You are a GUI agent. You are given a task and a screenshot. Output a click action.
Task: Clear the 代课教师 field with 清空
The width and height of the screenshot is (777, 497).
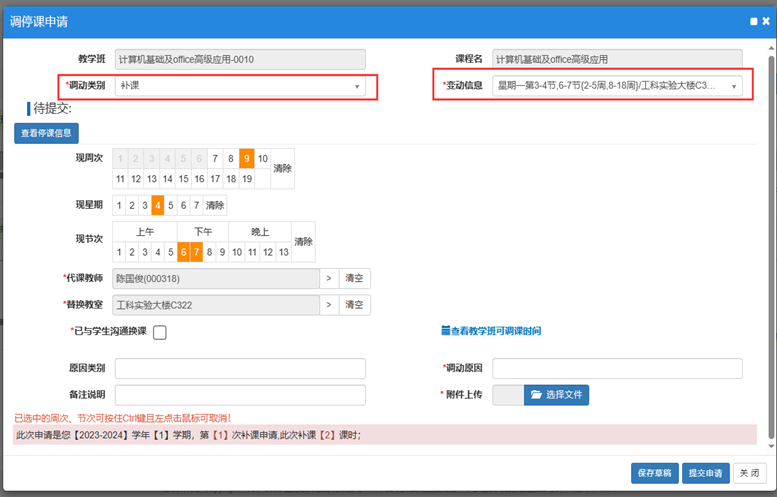(355, 278)
